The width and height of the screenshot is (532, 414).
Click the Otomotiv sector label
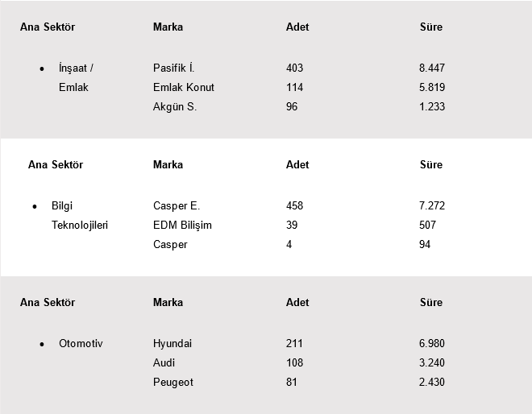[x=81, y=344]
